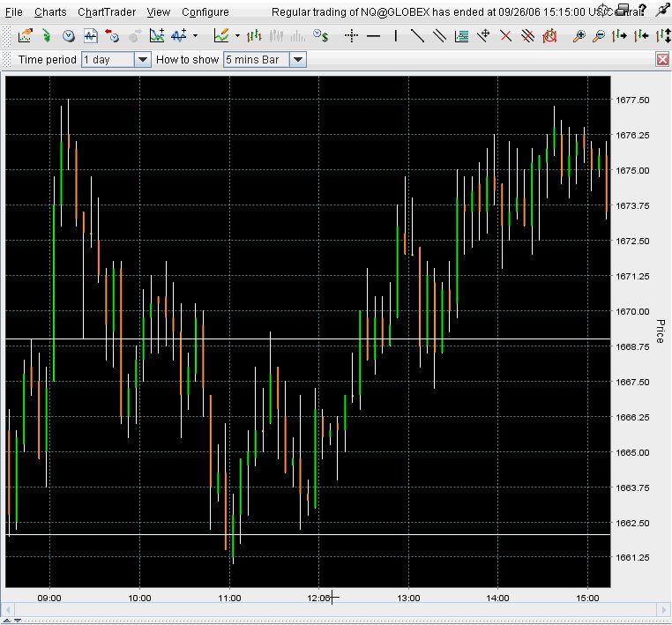Toggle the crosshair cursor tool
The image size is (672, 625).
pyautogui.click(x=351, y=35)
